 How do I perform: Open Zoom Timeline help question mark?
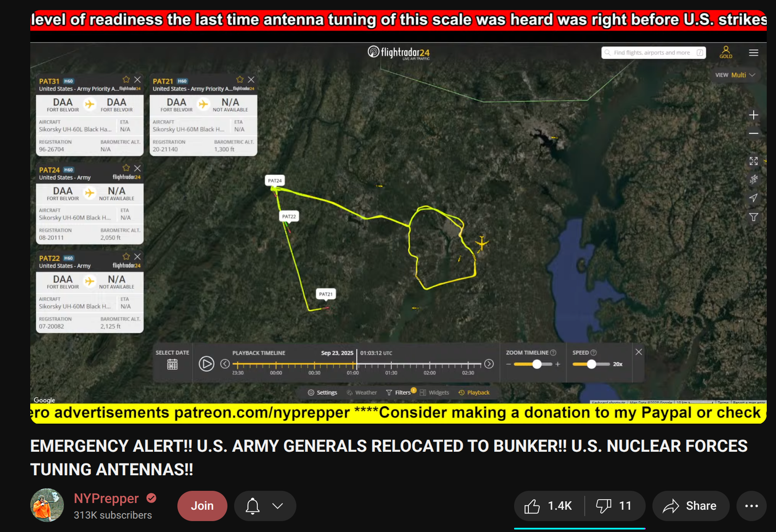[553, 353]
